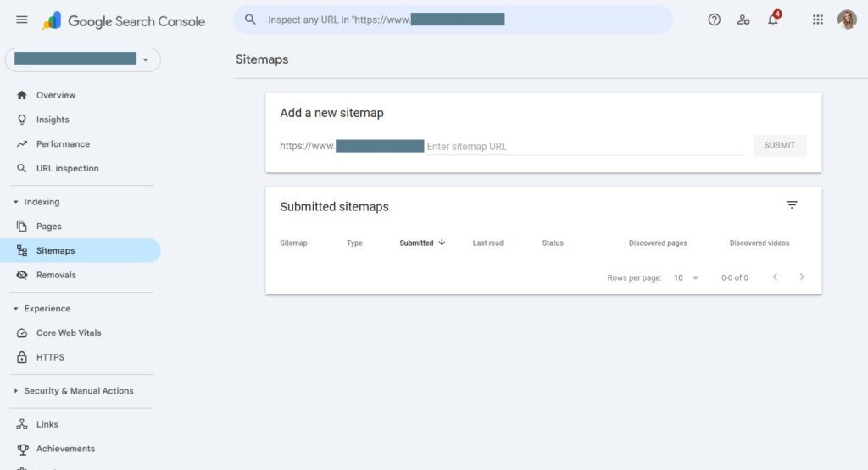
Task: Go to previous page of sitemaps
Action: point(775,277)
